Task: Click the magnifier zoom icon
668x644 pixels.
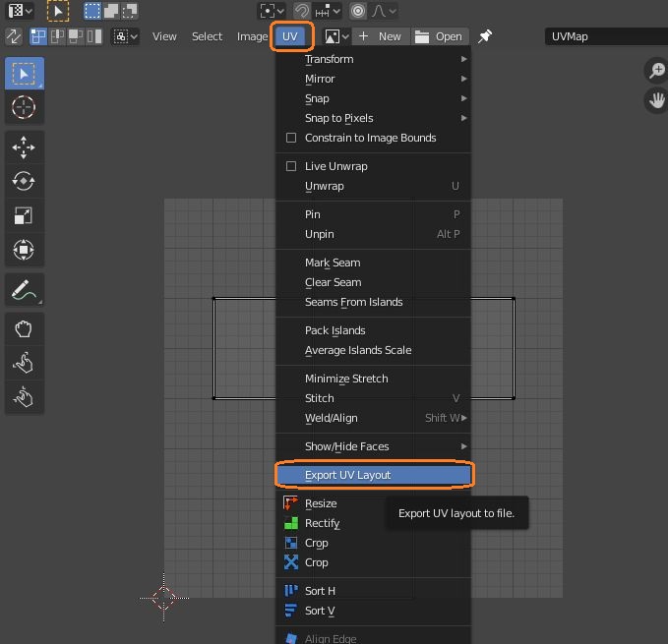Action: coord(656,71)
